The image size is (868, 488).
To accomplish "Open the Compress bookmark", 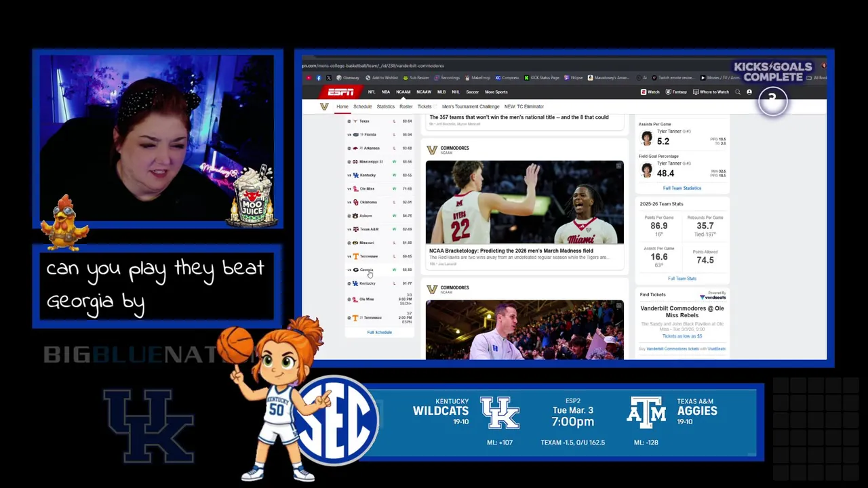I will tap(507, 78).
